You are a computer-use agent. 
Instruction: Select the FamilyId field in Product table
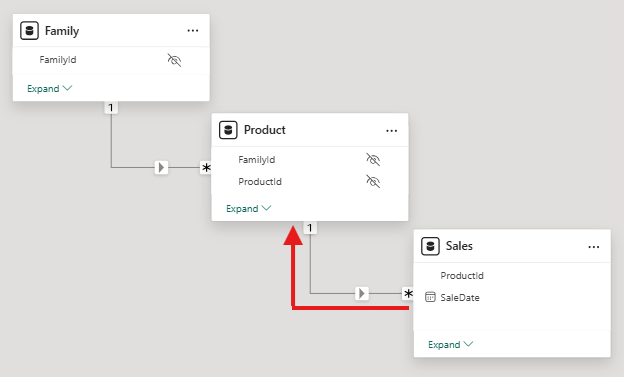click(x=257, y=160)
